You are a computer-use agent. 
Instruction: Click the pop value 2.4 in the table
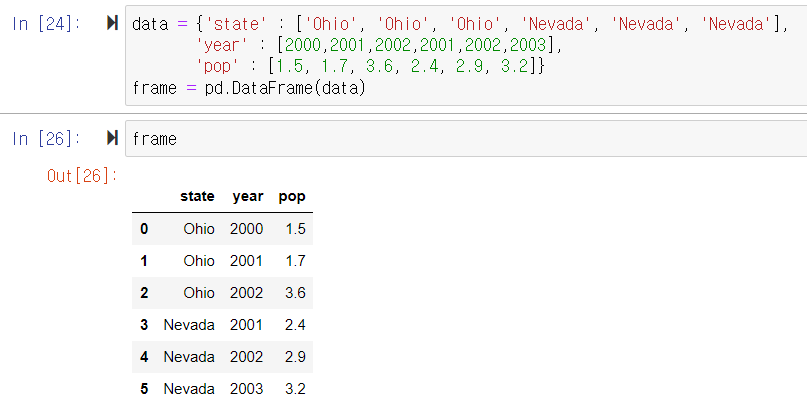[x=295, y=325]
